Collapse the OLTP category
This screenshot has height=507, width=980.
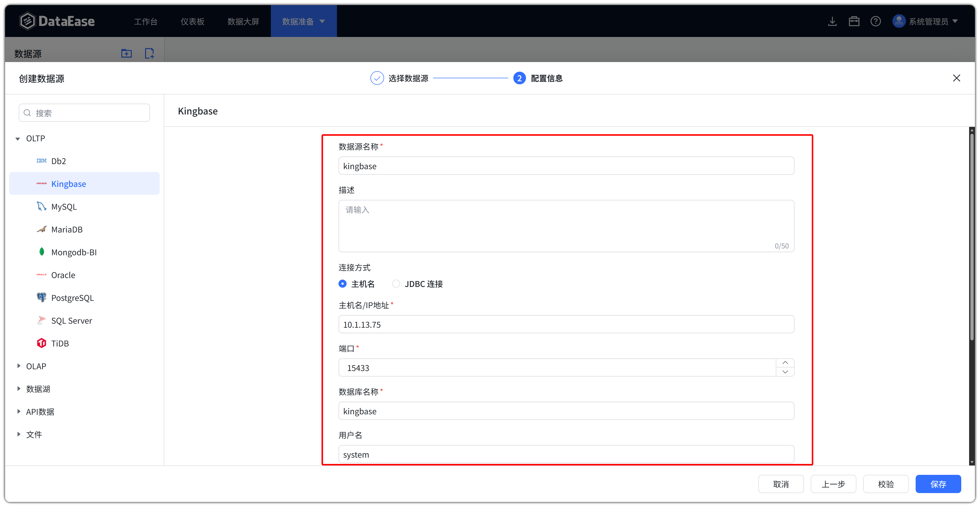[x=18, y=139]
